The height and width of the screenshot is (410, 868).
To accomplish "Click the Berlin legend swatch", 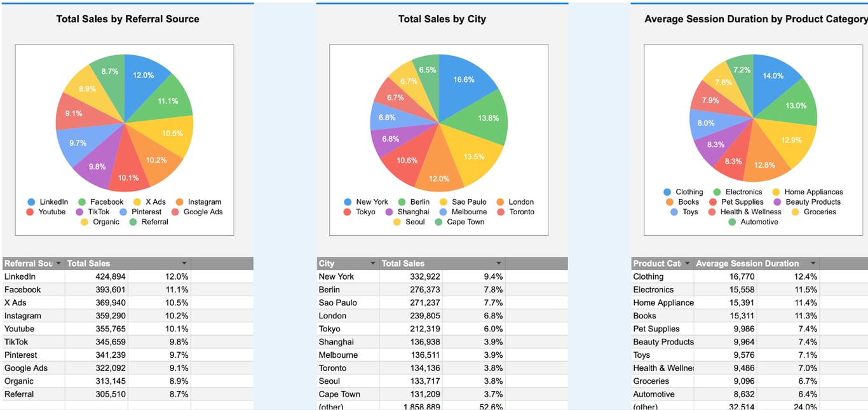I will tap(402, 202).
